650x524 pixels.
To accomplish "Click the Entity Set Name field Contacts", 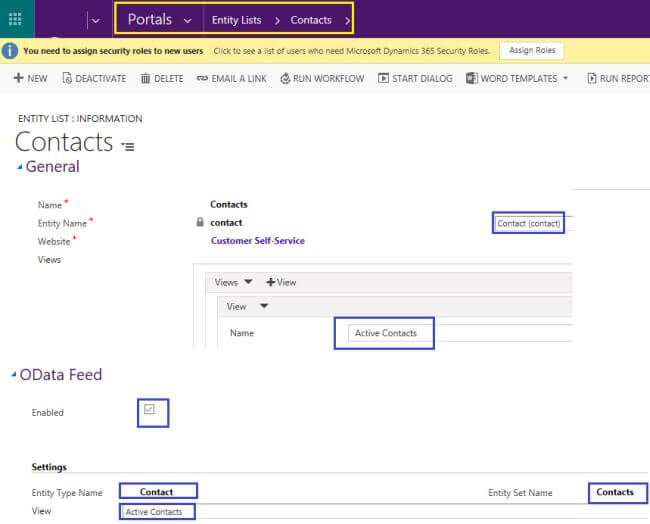I will [x=617, y=492].
